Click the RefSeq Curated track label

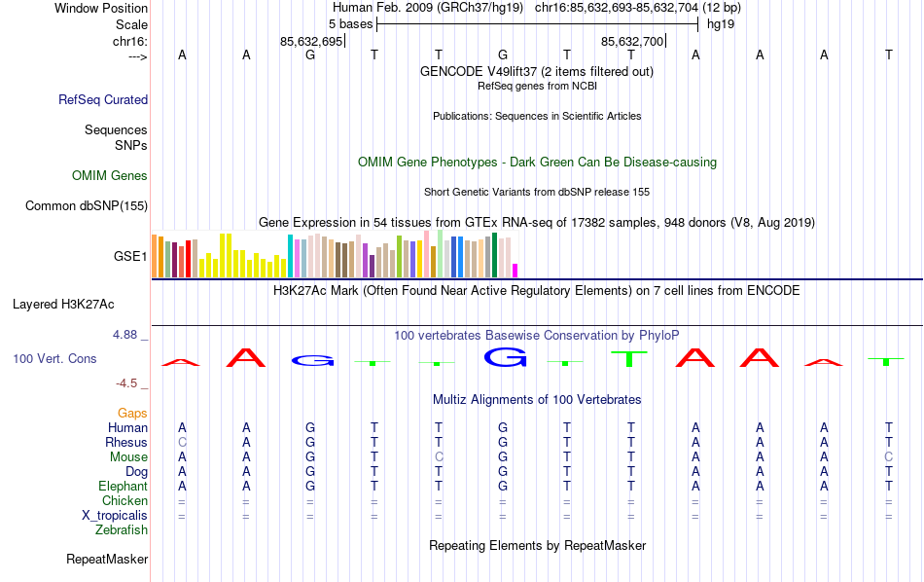(x=103, y=99)
